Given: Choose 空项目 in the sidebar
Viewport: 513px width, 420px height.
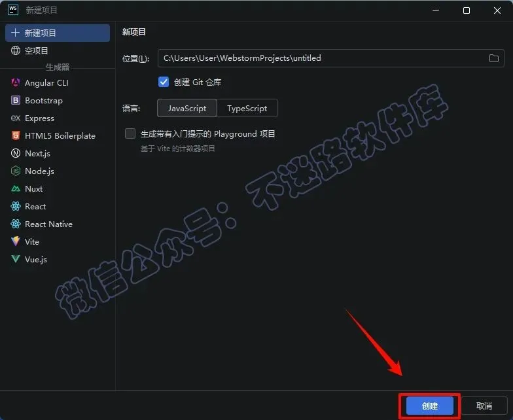Looking at the screenshot, I should click(58, 50).
